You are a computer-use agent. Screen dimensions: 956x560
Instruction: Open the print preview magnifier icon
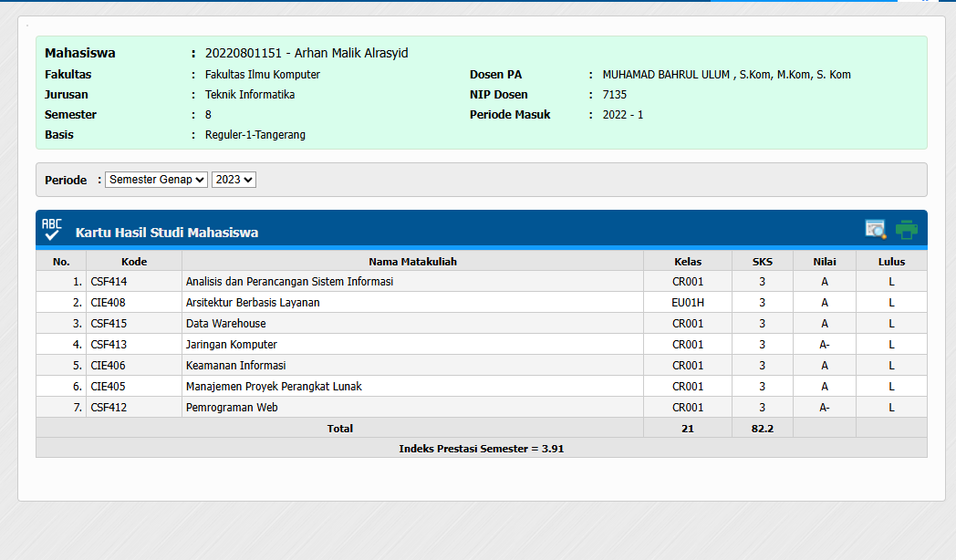coord(876,230)
